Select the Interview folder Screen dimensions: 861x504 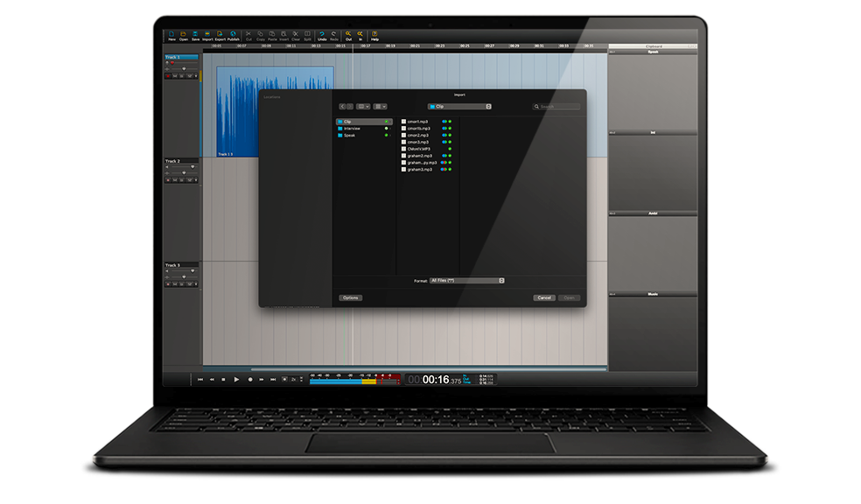[352, 129]
